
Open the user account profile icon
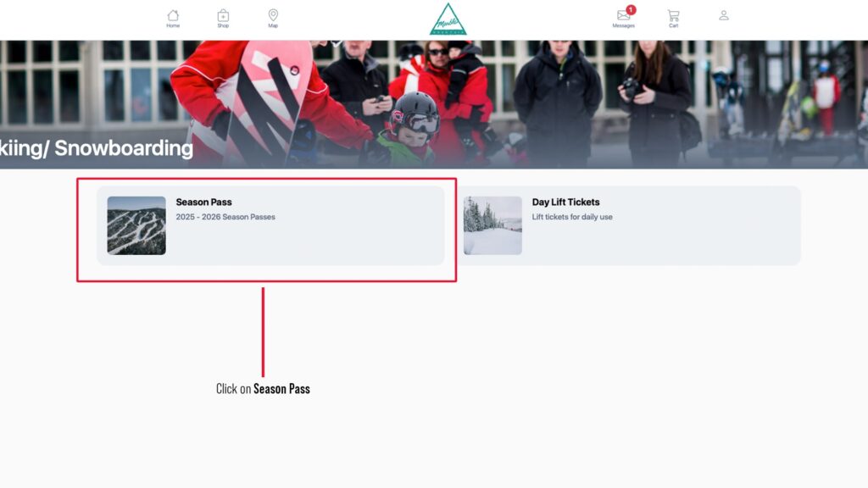tap(723, 15)
